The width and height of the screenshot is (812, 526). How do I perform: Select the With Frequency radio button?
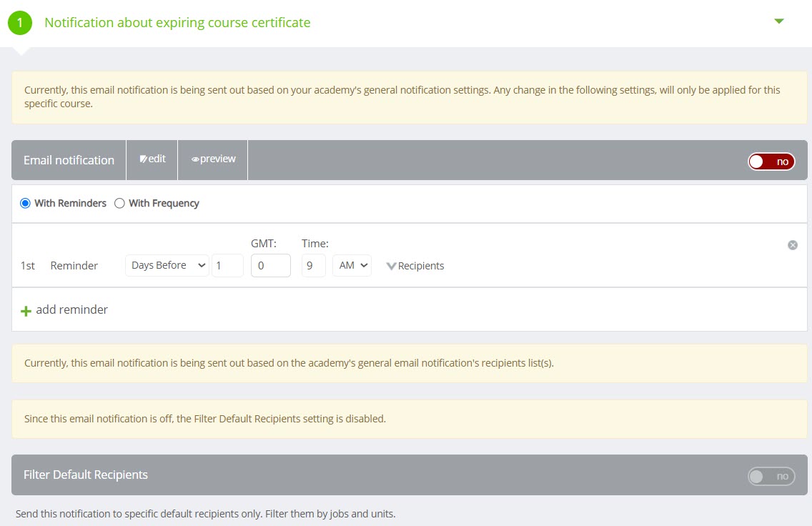(x=120, y=204)
